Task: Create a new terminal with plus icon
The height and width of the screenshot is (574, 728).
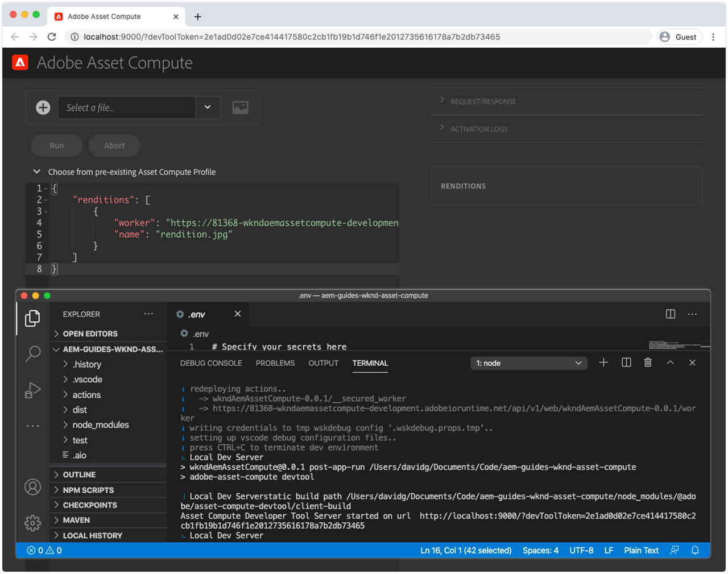Action: pyautogui.click(x=603, y=363)
